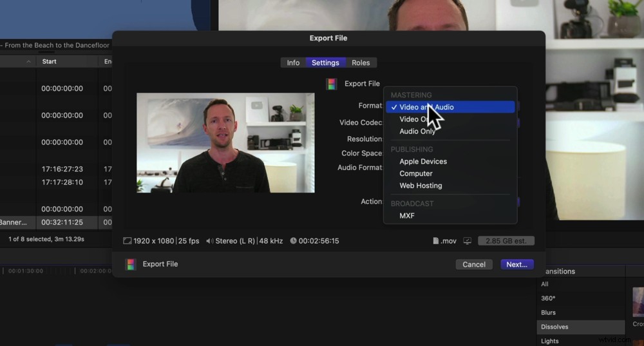
Task: Choose Web Hosting publishing option
Action: (x=450, y=186)
